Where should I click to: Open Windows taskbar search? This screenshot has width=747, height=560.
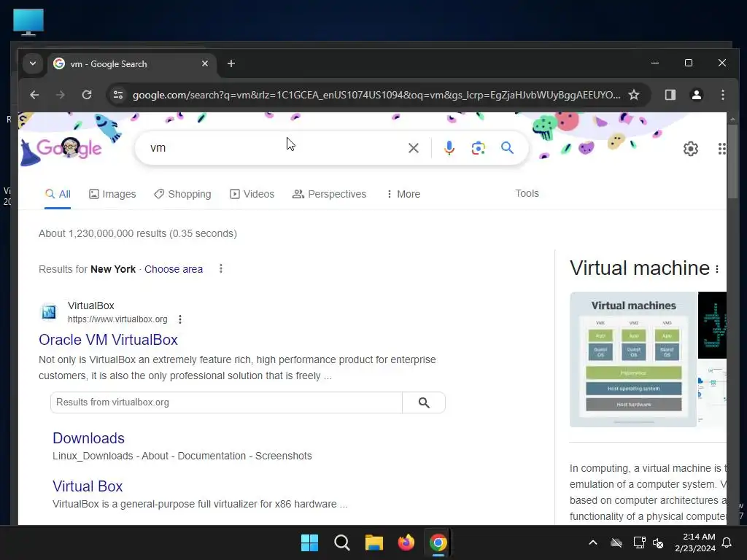tap(341, 542)
